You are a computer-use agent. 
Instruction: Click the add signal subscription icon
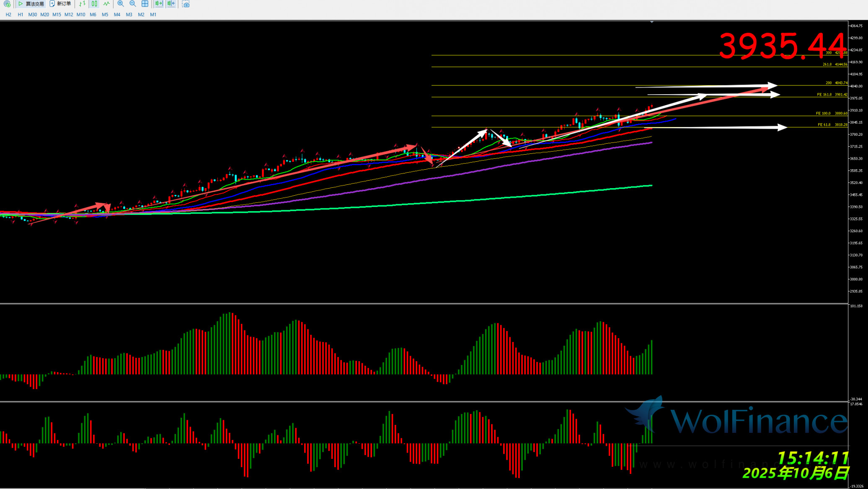click(7, 4)
